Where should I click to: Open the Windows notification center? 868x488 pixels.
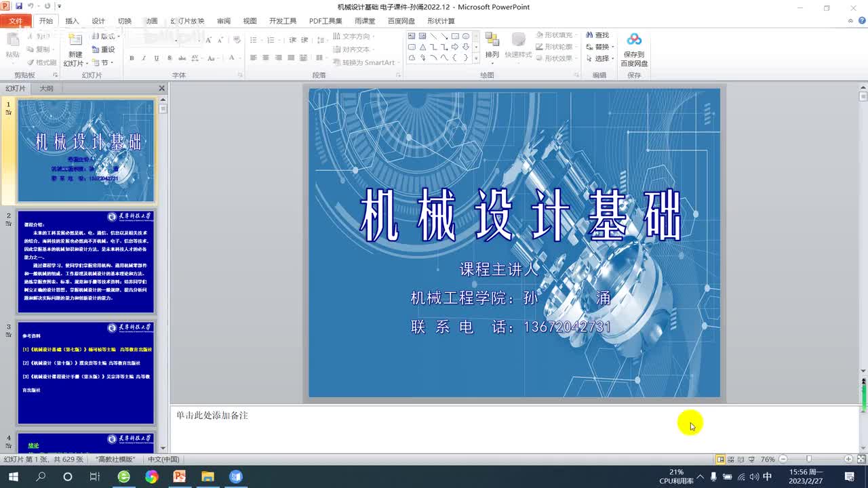[850, 476]
